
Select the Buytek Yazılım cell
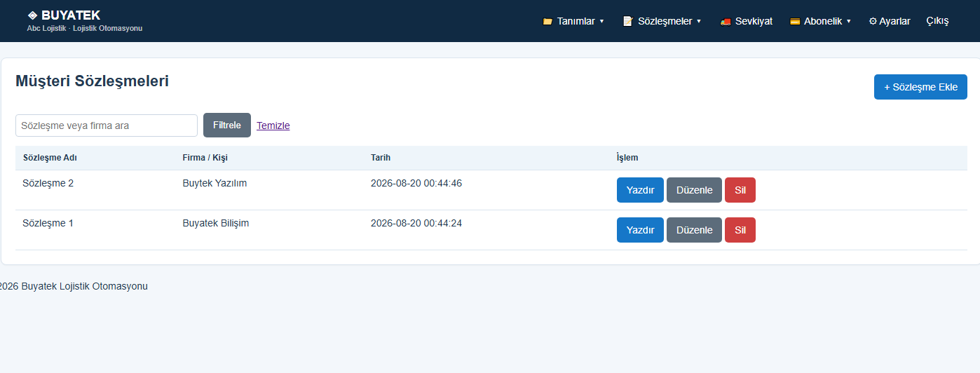tap(215, 183)
